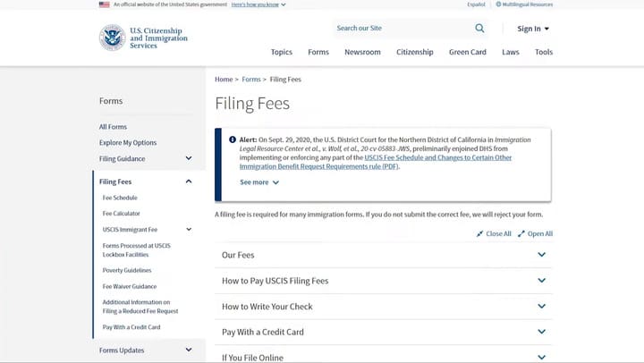644x363 pixels.
Task: Open the Sign In dropdown
Action: click(533, 29)
